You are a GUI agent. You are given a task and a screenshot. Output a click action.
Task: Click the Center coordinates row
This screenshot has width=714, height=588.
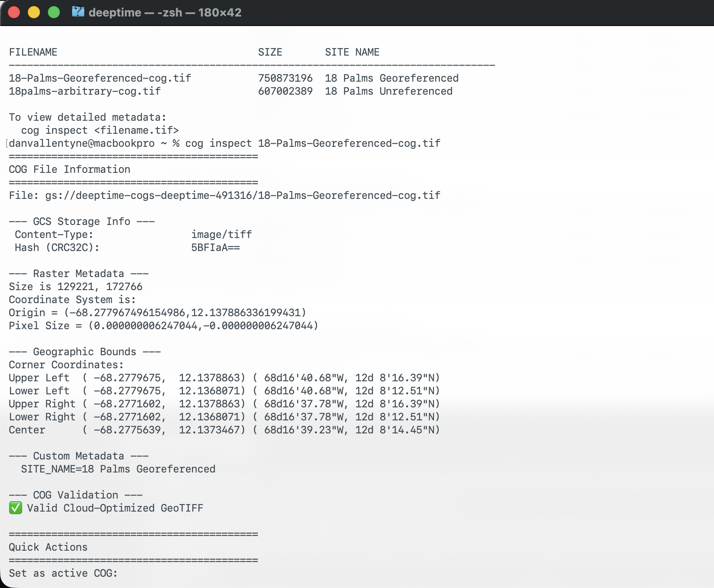click(224, 430)
